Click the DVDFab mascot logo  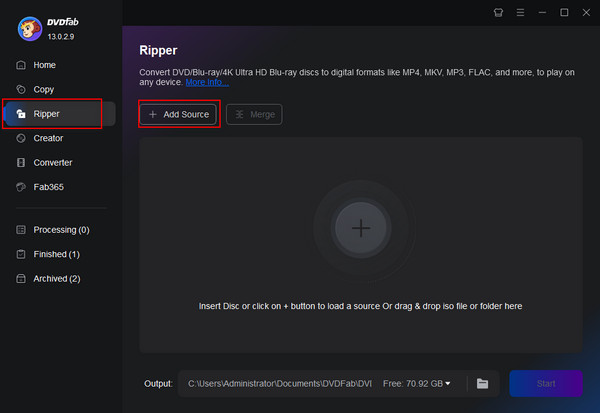click(x=30, y=29)
